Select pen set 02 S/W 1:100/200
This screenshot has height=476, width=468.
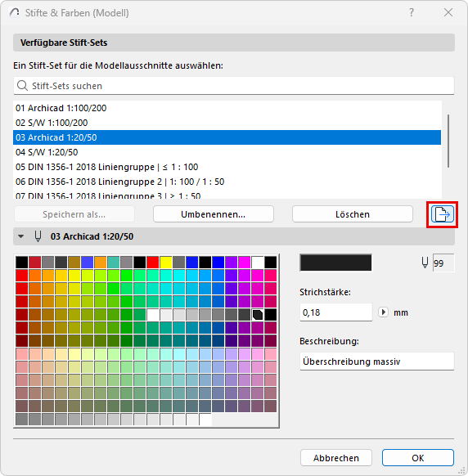pos(227,123)
